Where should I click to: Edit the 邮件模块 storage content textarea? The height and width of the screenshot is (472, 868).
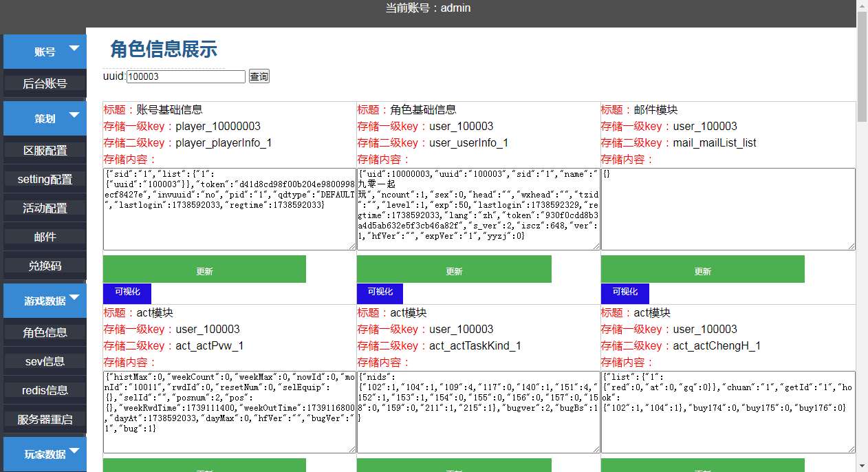[728, 209]
